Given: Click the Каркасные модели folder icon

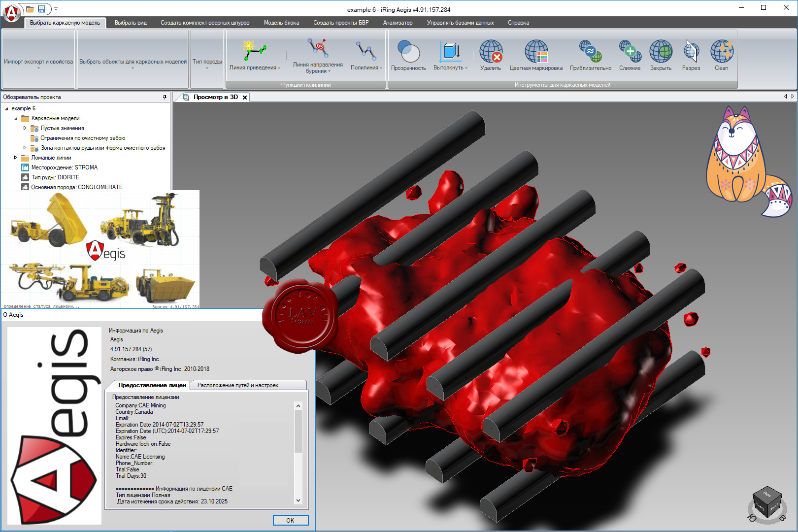Looking at the screenshot, I should [x=25, y=118].
